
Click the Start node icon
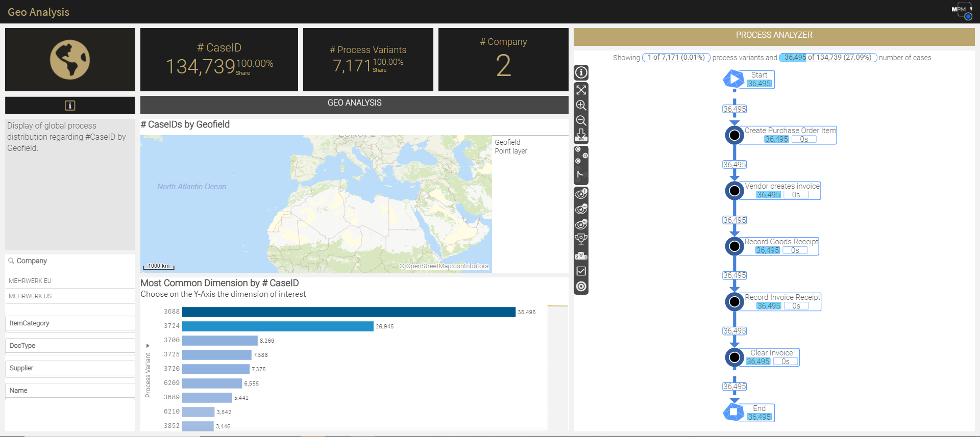click(733, 79)
